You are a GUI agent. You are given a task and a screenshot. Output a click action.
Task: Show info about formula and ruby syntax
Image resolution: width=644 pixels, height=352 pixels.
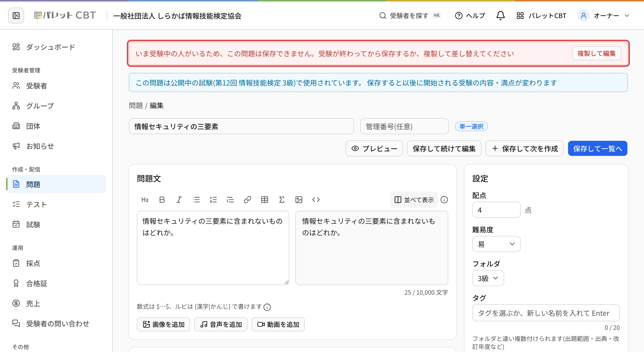267,307
